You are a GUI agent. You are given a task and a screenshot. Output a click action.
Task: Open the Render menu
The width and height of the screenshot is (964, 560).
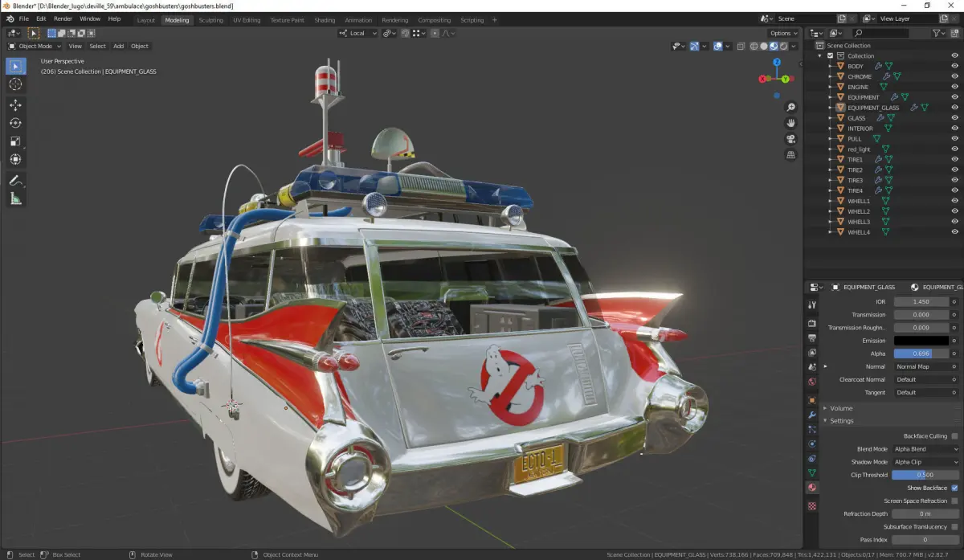63,18
